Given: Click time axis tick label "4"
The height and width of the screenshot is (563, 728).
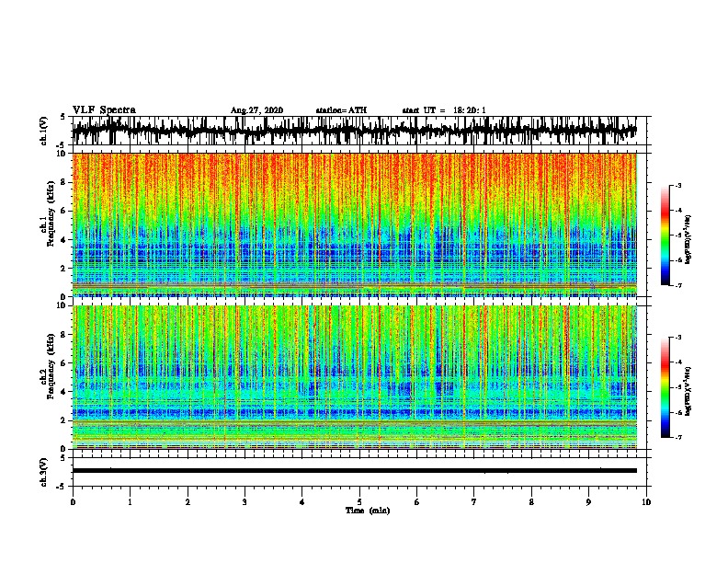Looking at the screenshot, I should 302,502.
